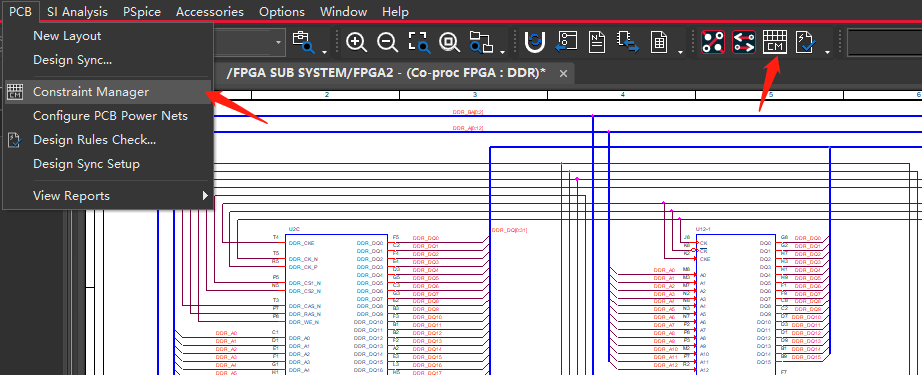This screenshot has width=922, height=375.
Task: Click the Design Rules Check toolbar icon
Action: coord(805,42)
